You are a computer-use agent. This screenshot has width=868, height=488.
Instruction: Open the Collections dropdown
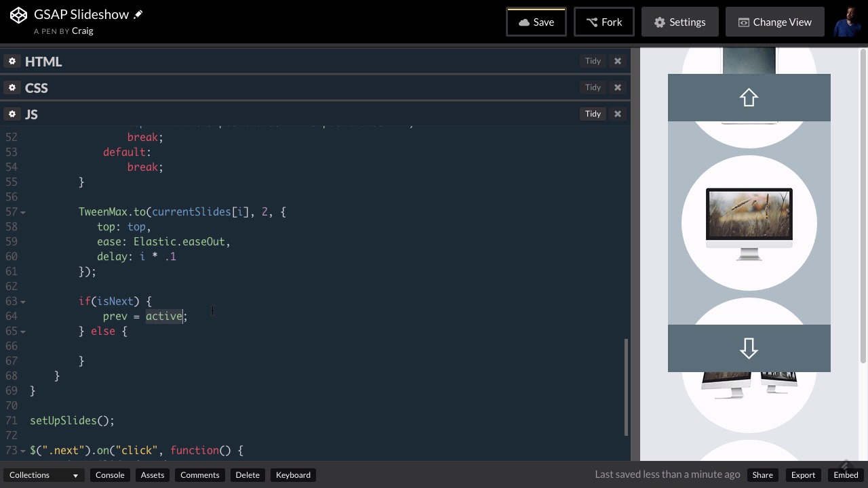pyautogui.click(x=43, y=475)
